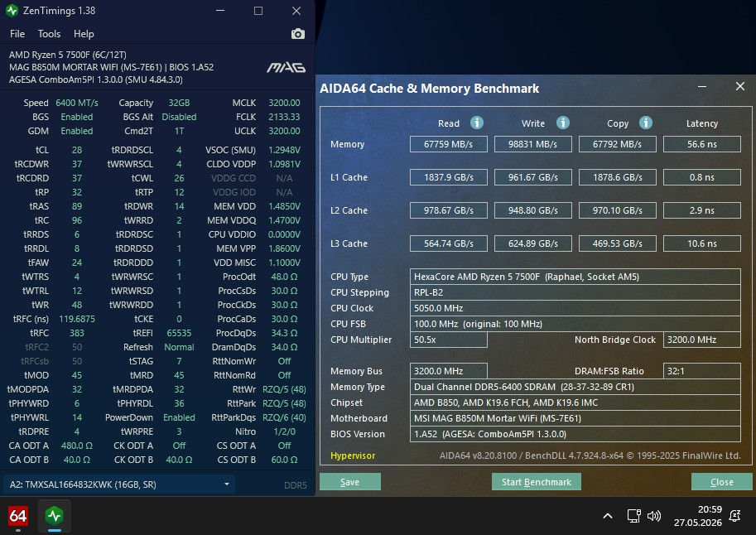Click the taskbar clock showing 20:59
Image resolution: width=756 pixels, height=535 pixels.
tap(698, 516)
